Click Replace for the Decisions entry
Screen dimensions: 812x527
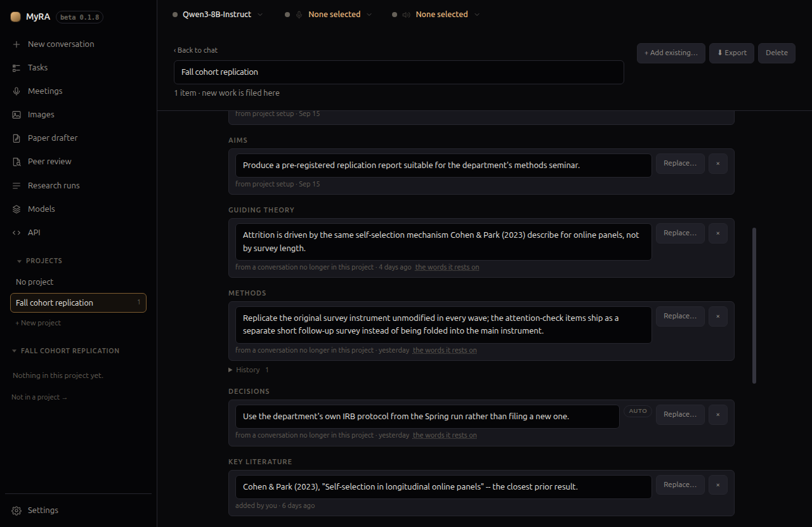[680, 415]
